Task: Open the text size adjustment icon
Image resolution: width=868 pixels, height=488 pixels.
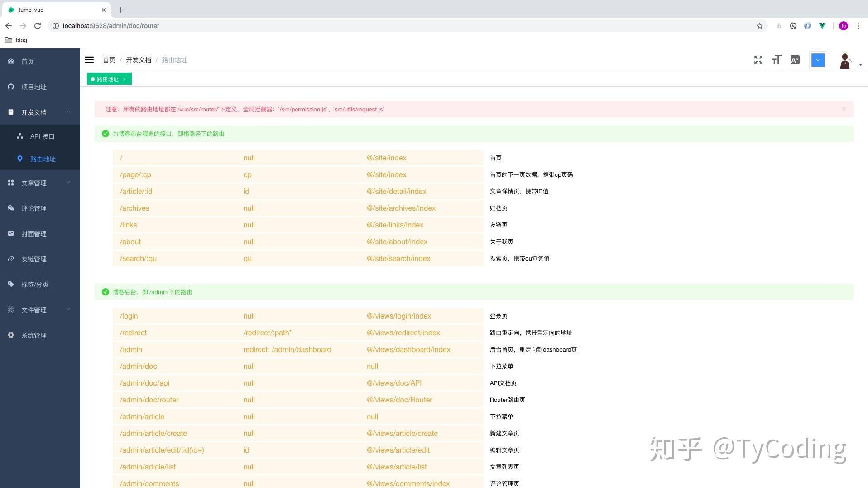Action: point(776,59)
